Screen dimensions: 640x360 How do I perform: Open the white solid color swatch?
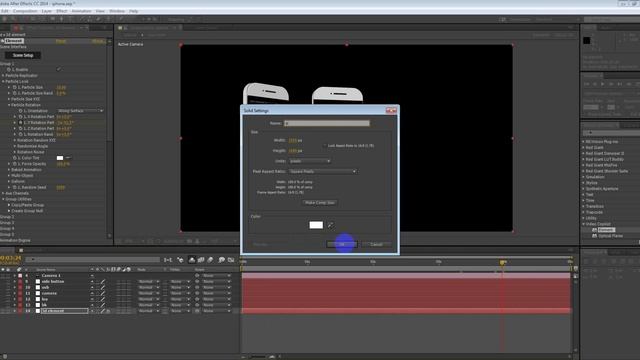316,225
